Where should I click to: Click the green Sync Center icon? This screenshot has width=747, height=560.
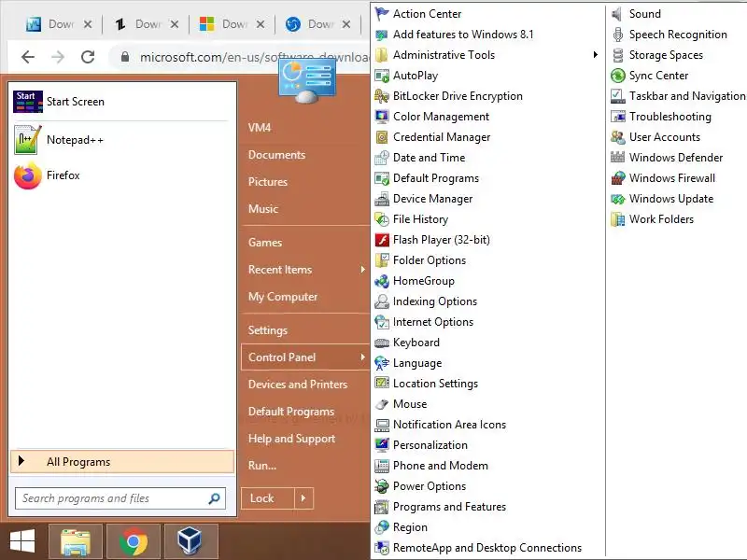coord(617,76)
